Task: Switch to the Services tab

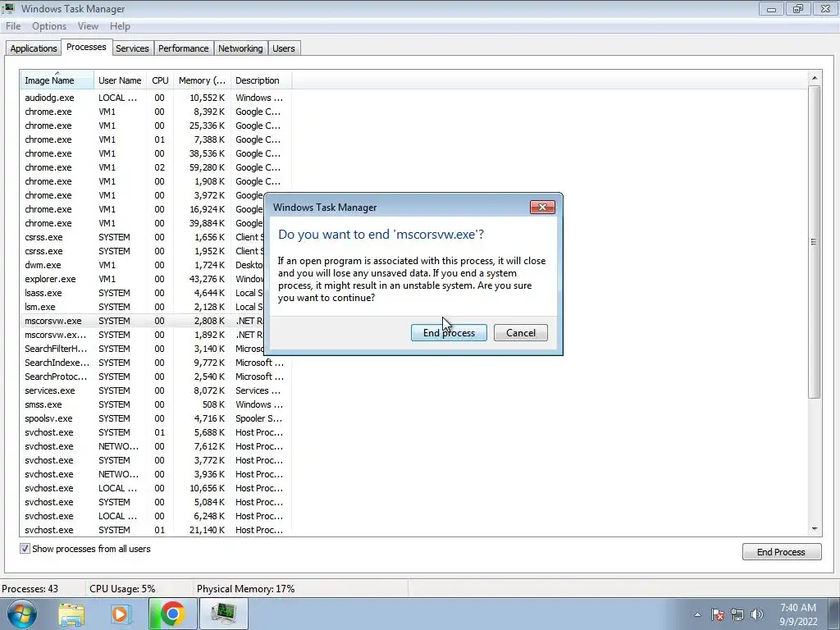Action: pyautogui.click(x=132, y=48)
